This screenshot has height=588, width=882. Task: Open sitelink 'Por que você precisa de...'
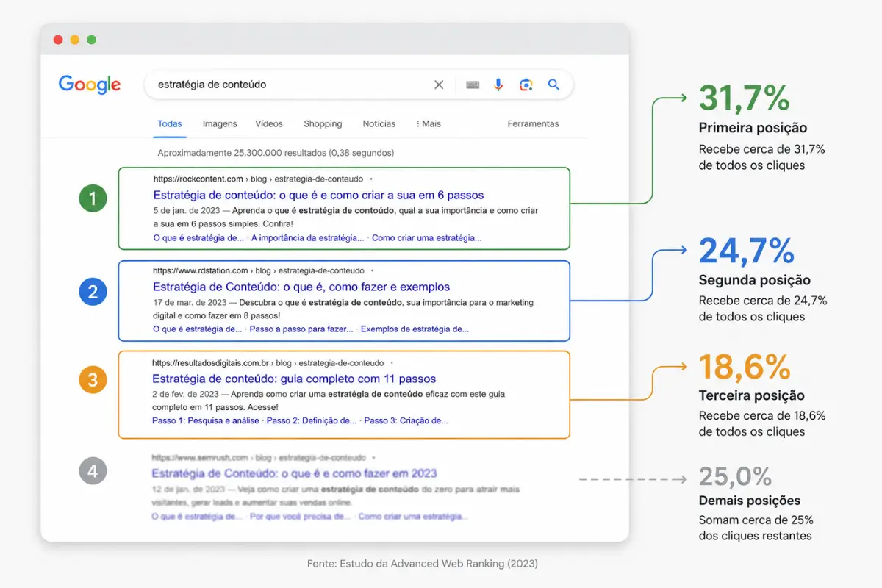(x=301, y=516)
